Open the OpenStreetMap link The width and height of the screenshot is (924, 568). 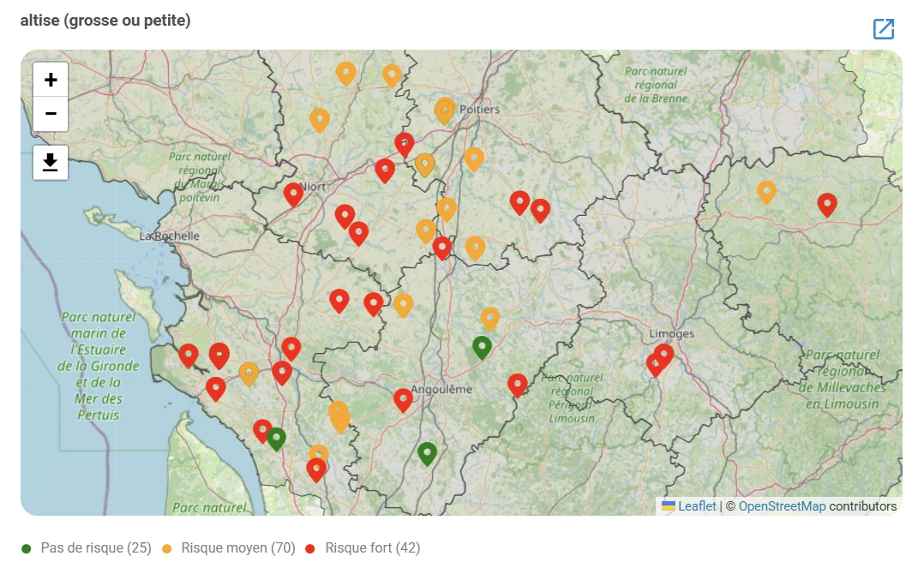(x=782, y=506)
